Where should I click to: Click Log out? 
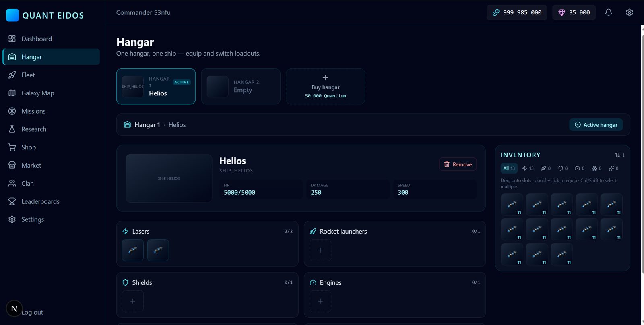point(33,312)
